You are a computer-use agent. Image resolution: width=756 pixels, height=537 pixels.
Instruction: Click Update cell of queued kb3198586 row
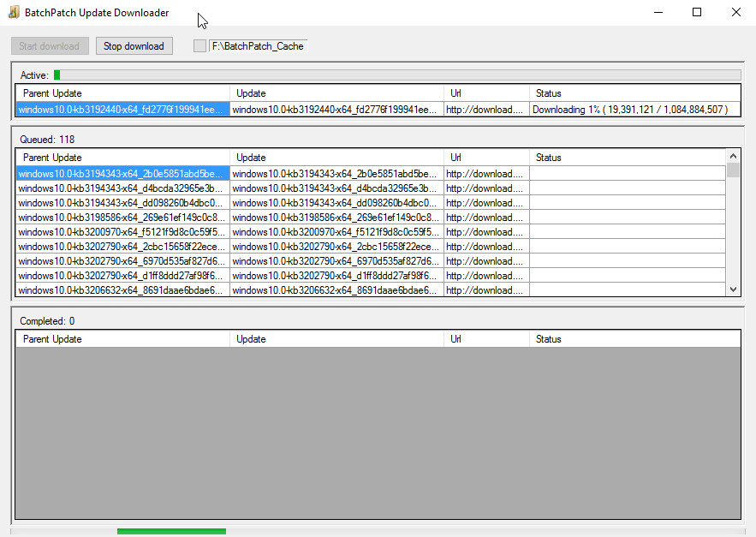[x=336, y=218]
